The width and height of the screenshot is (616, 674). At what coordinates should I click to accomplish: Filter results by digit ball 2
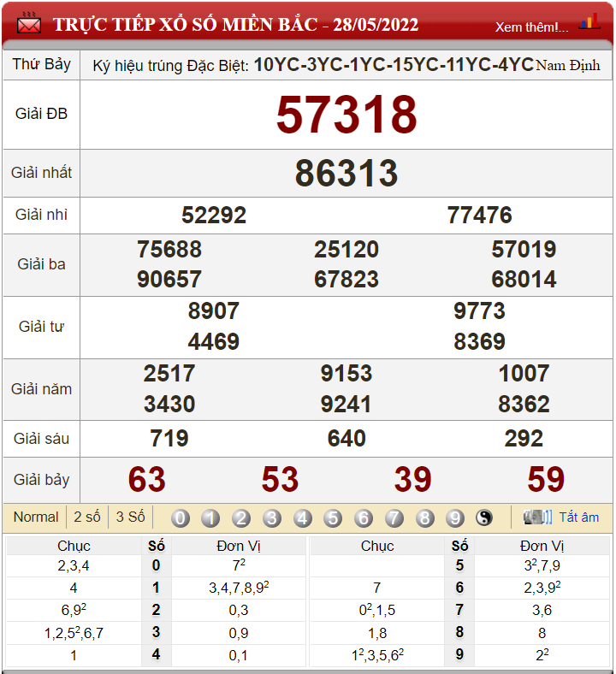[241, 518]
